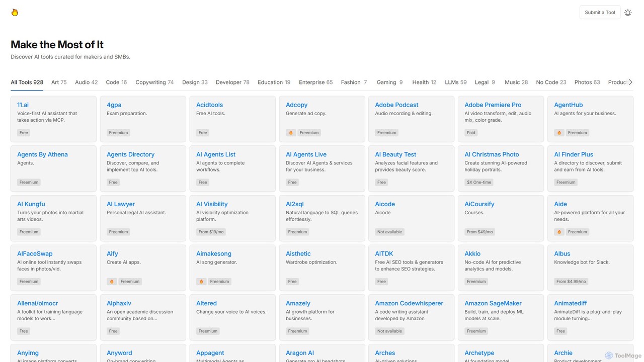Click the AiCoursify title link
The width and height of the screenshot is (644, 362).
[479, 204]
